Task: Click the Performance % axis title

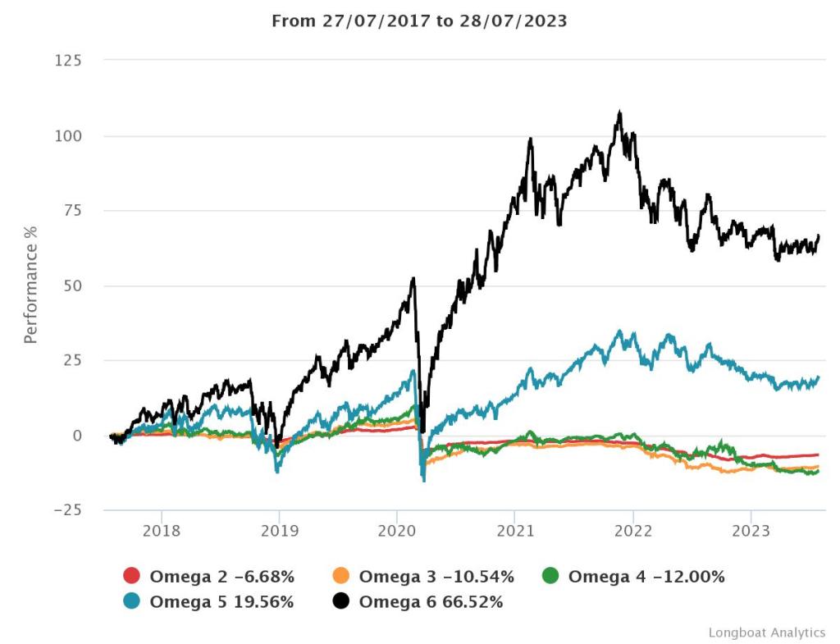Action: tap(31, 284)
